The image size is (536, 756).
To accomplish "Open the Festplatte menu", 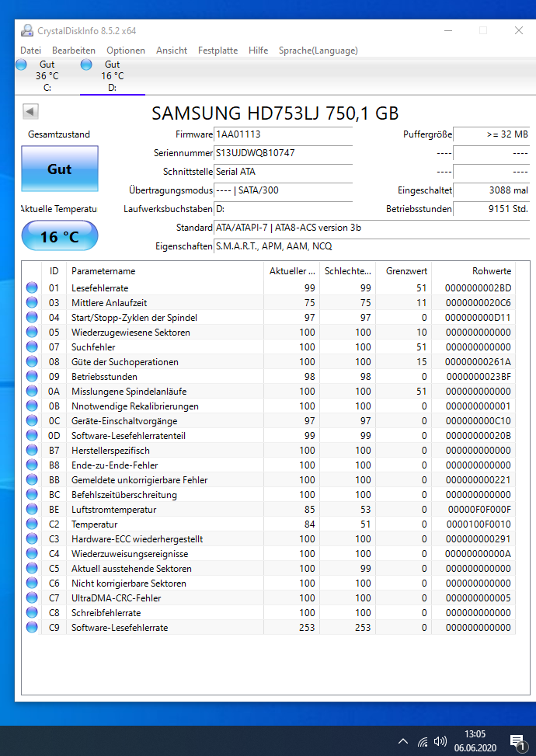I will coord(218,51).
